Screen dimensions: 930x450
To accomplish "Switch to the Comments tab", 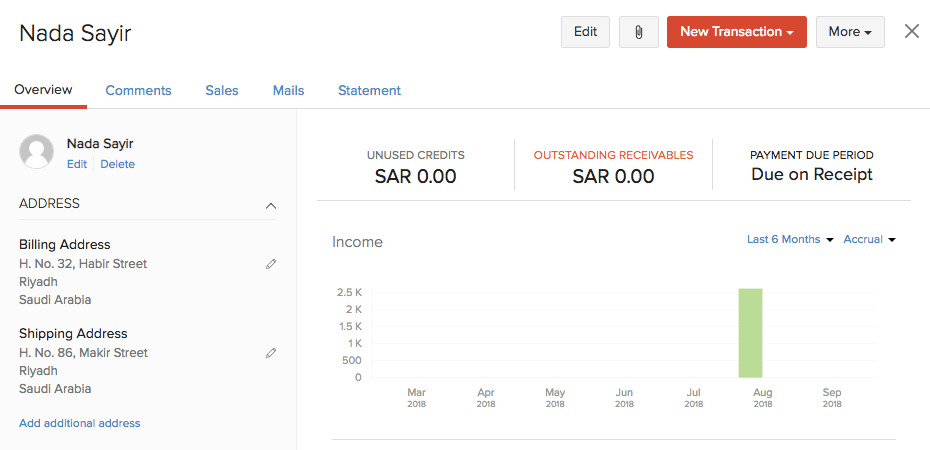I will point(138,90).
